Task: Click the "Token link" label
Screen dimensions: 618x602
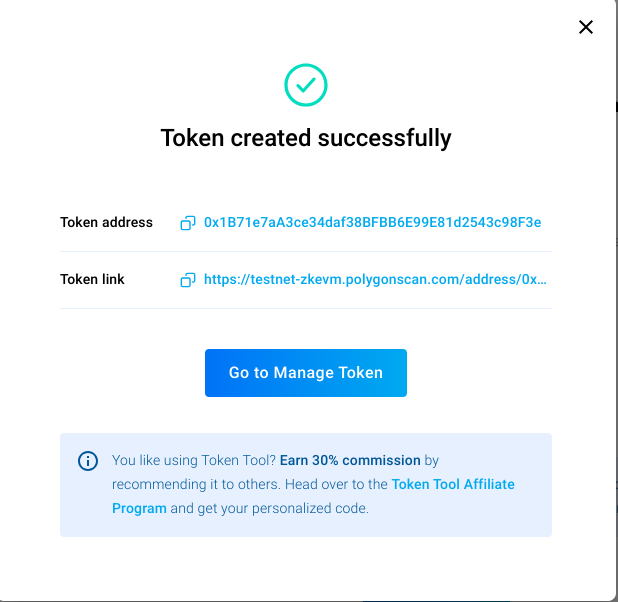Action: tap(92, 280)
